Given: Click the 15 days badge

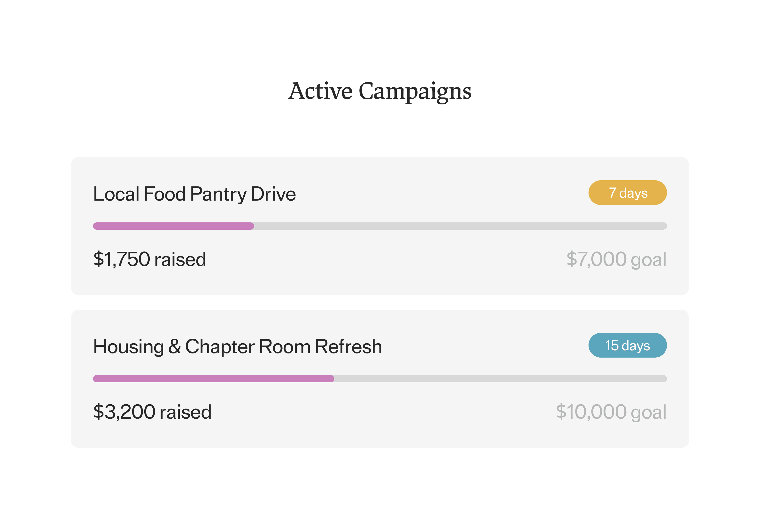Looking at the screenshot, I should click(x=627, y=345).
